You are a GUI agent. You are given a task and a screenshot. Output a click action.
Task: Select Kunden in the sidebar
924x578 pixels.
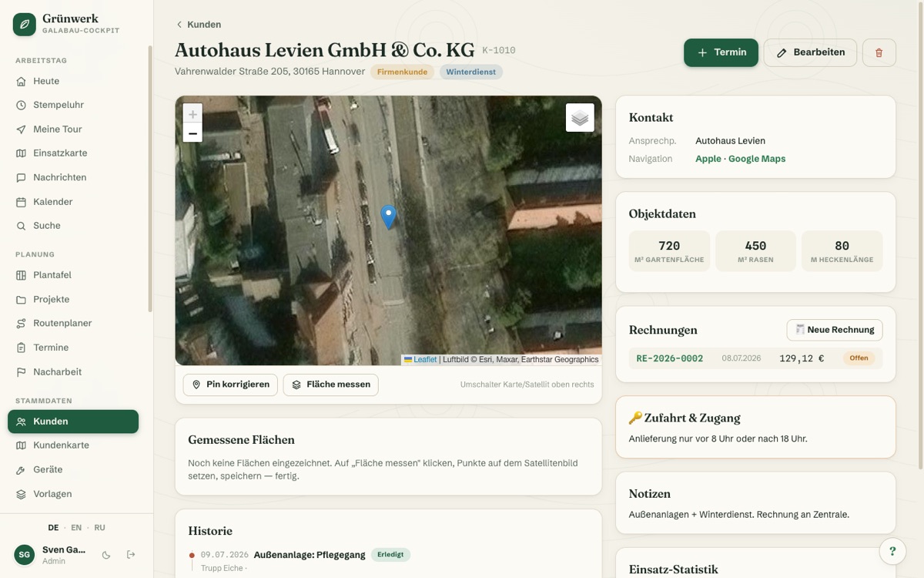pyautogui.click(x=73, y=422)
